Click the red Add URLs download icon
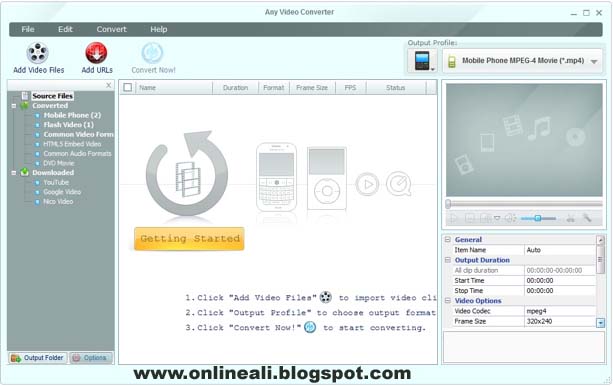Image resolution: width=613 pixels, height=386 pixels. pos(96,53)
